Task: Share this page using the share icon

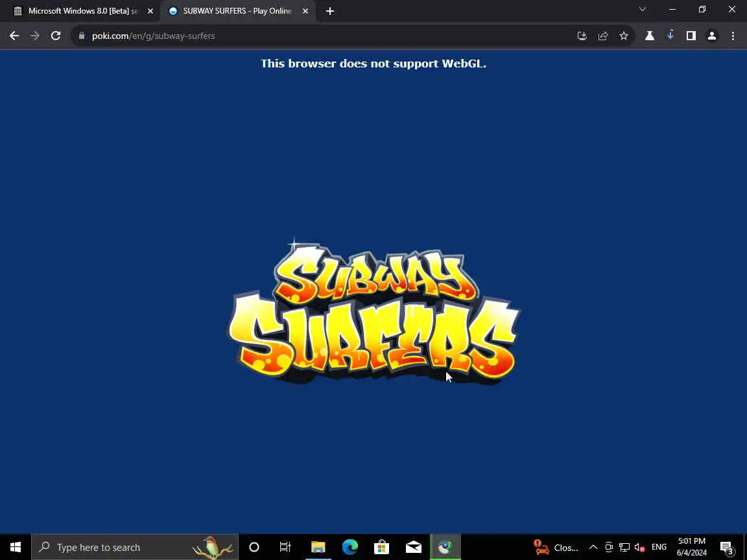Action: tap(602, 36)
